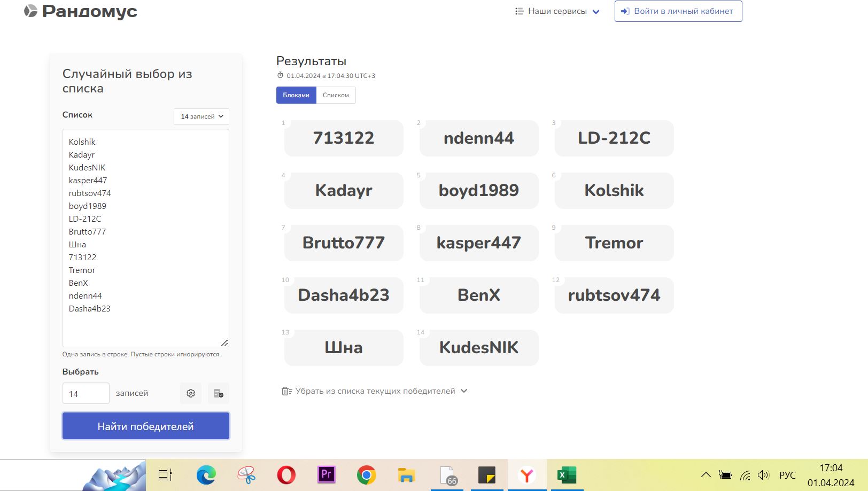
Task: Select result block Dasha4b23
Action: click(x=344, y=295)
